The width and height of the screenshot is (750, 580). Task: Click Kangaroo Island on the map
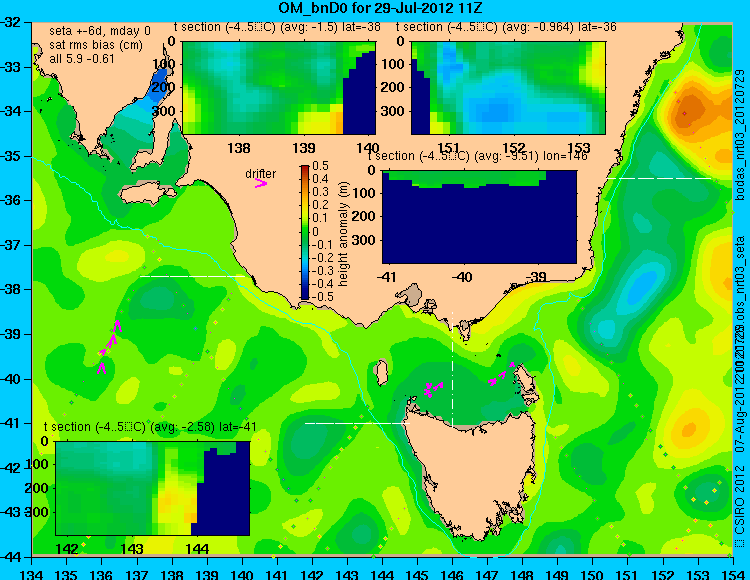click(147, 193)
